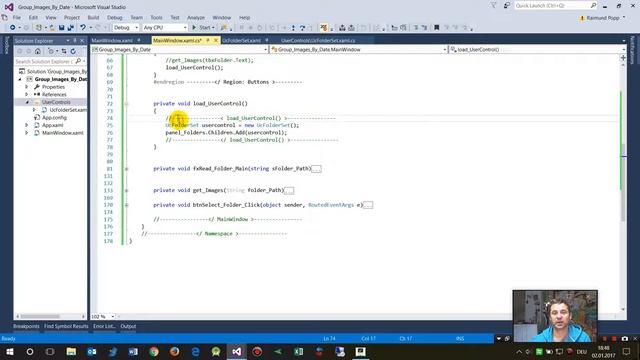Open Word from the taskbar
Image resolution: width=640 pixels, height=360 pixels.
[x=133, y=351]
